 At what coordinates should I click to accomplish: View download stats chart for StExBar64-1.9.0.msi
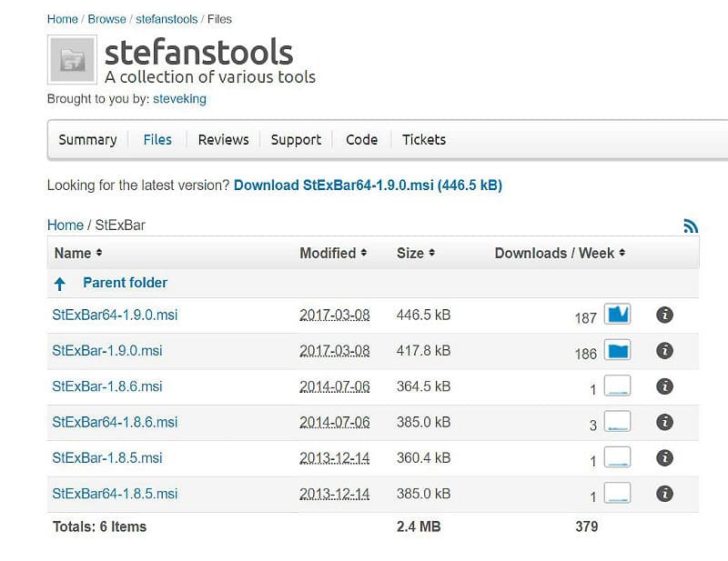click(618, 315)
